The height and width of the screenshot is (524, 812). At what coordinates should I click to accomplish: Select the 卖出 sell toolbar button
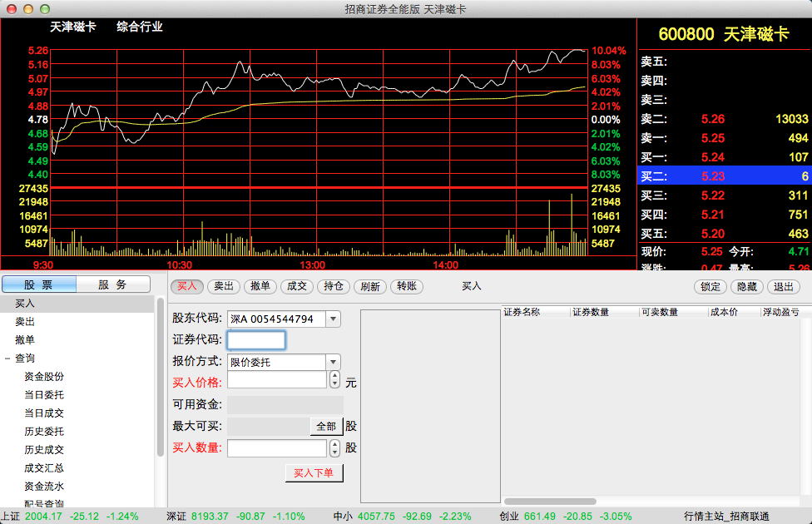[x=224, y=286]
